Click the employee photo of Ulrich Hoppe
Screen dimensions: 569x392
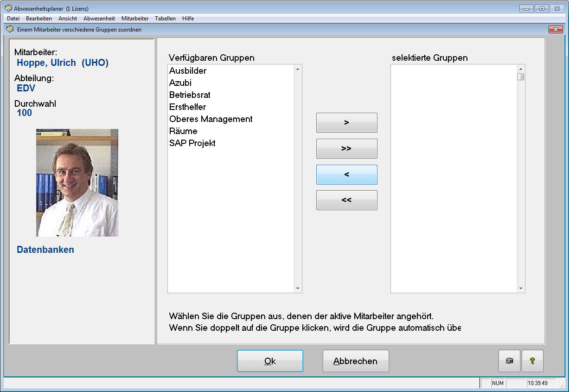click(77, 183)
